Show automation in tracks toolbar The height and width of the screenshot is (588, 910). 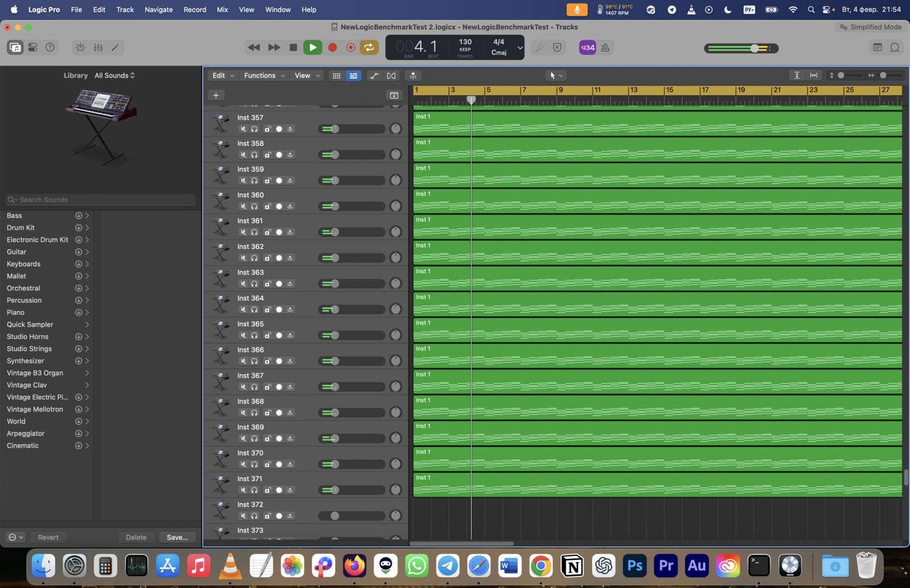coord(374,76)
